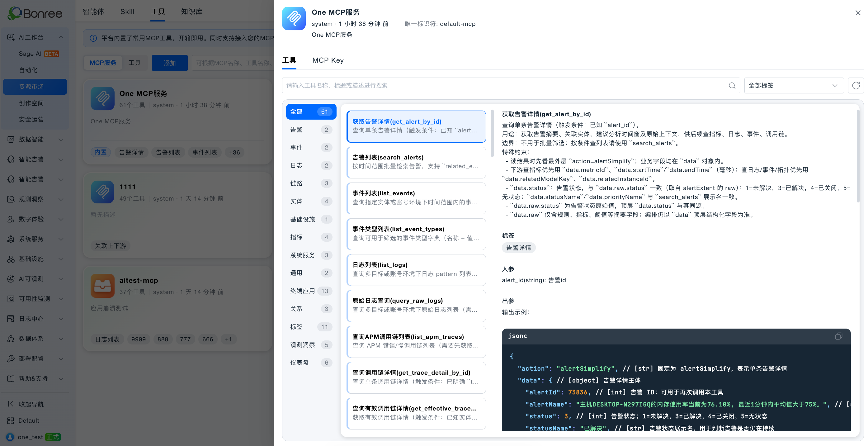The image size is (868, 446).
Task: Expand the AI可观测 menu chevron
Action: (61, 279)
